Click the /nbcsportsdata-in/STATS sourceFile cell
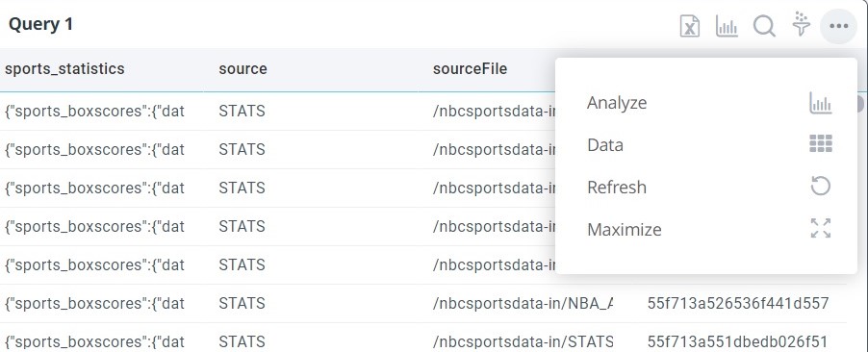 coord(523,341)
